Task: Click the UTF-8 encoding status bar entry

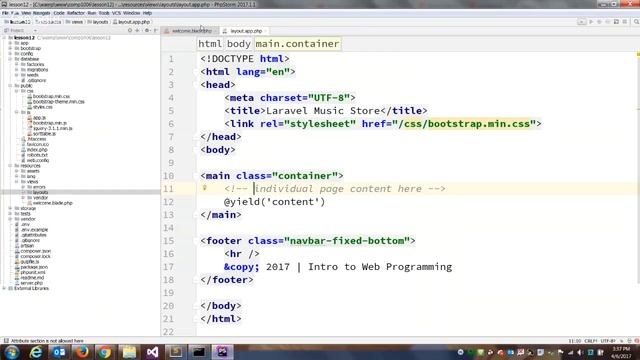Action: click(608, 341)
